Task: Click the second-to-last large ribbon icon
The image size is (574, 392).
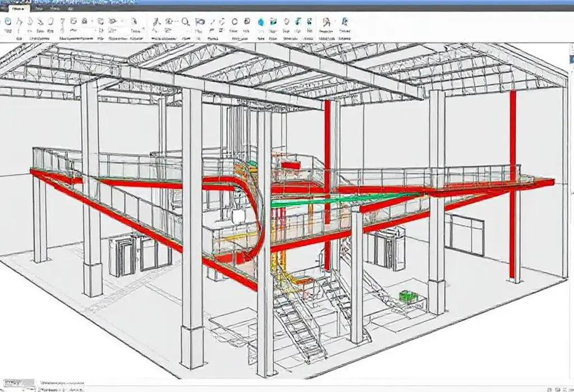Action: (x=326, y=22)
